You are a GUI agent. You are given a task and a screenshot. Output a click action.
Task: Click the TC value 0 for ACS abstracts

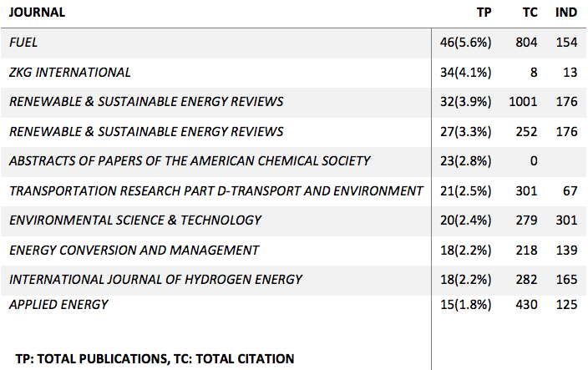[534, 161]
